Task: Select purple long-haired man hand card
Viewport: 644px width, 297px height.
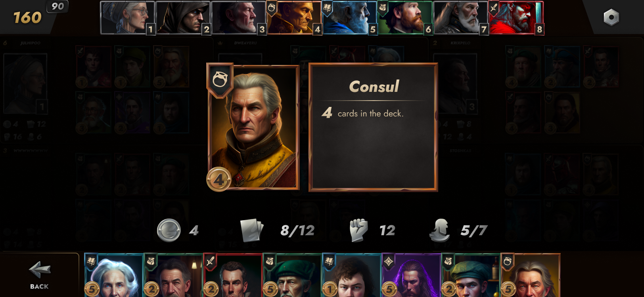Action: tap(411, 276)
